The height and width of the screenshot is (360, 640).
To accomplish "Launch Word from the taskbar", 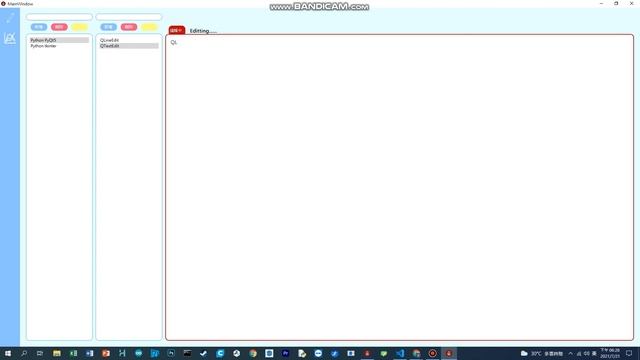I will [x=89, y=353].
